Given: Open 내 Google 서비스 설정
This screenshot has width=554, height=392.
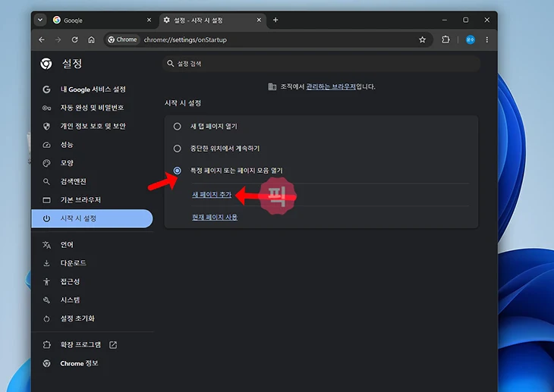Looking at the screenshot, I should pos(93,89).
